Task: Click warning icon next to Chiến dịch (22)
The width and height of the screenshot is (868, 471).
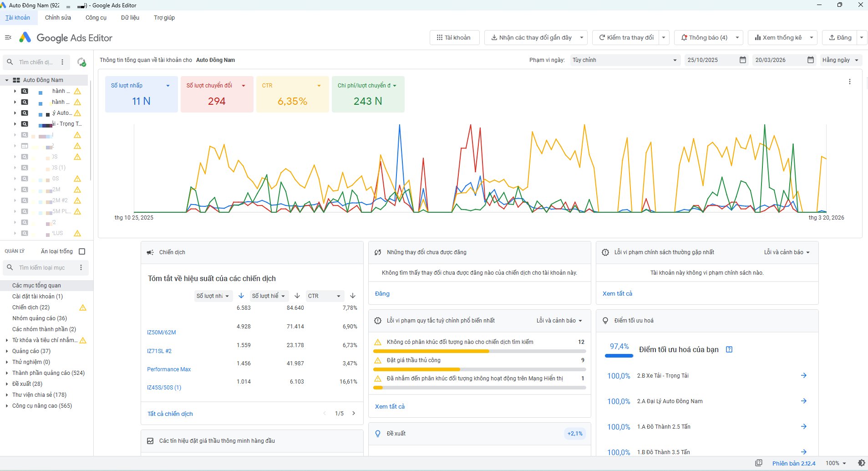Action: 83,307
